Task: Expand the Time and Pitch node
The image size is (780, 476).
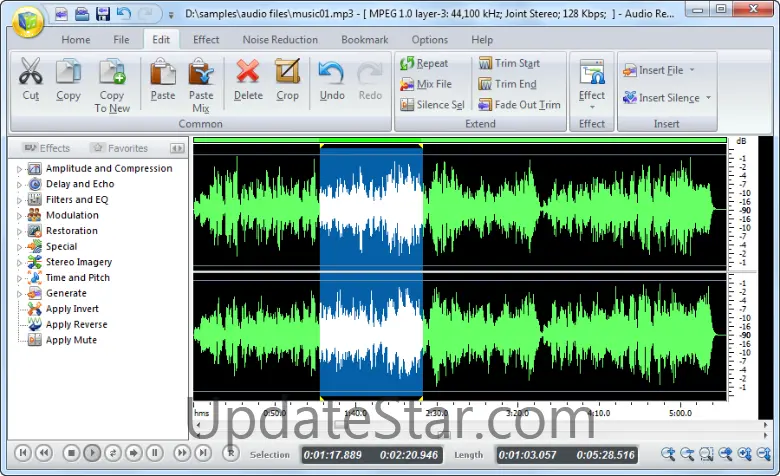Action: (x=19, y=278)
